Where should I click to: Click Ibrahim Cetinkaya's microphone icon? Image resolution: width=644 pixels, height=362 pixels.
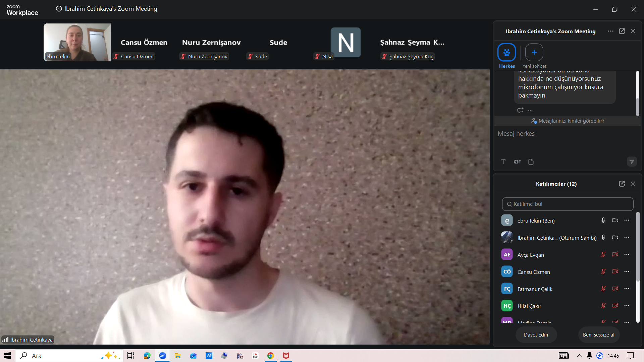point(603,237)
